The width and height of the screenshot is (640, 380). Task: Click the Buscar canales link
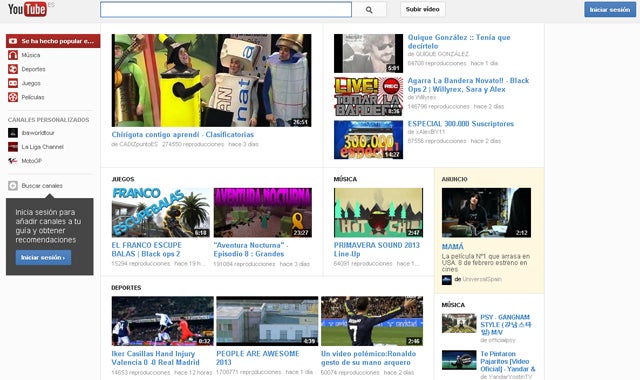point(42,186)
